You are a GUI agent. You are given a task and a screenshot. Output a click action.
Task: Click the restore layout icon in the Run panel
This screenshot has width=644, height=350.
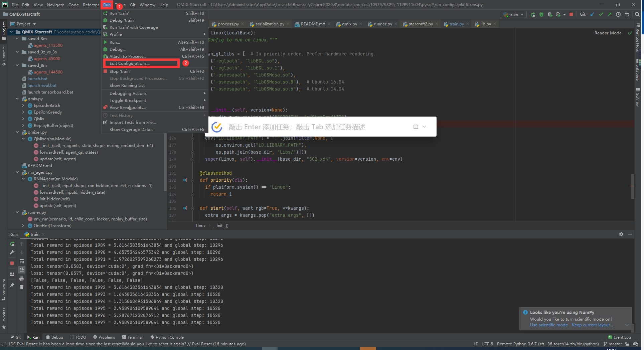pyautogui.click(x=12, y=274)
